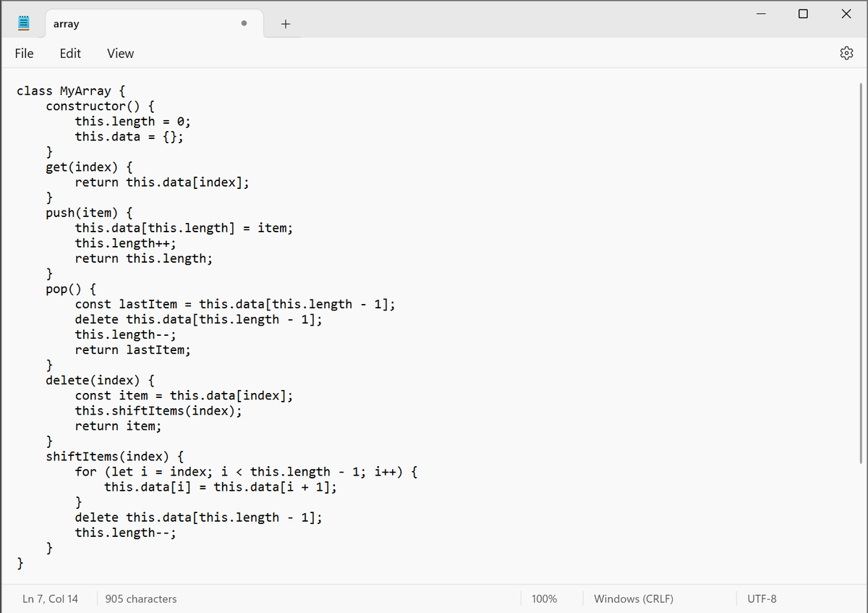Click the 'for (let i = index' loop line

click(247, 472)
